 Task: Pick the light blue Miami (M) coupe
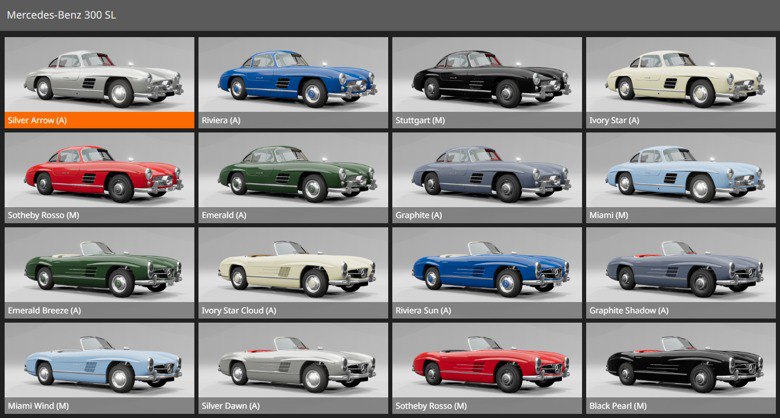[x=682, y=170]
